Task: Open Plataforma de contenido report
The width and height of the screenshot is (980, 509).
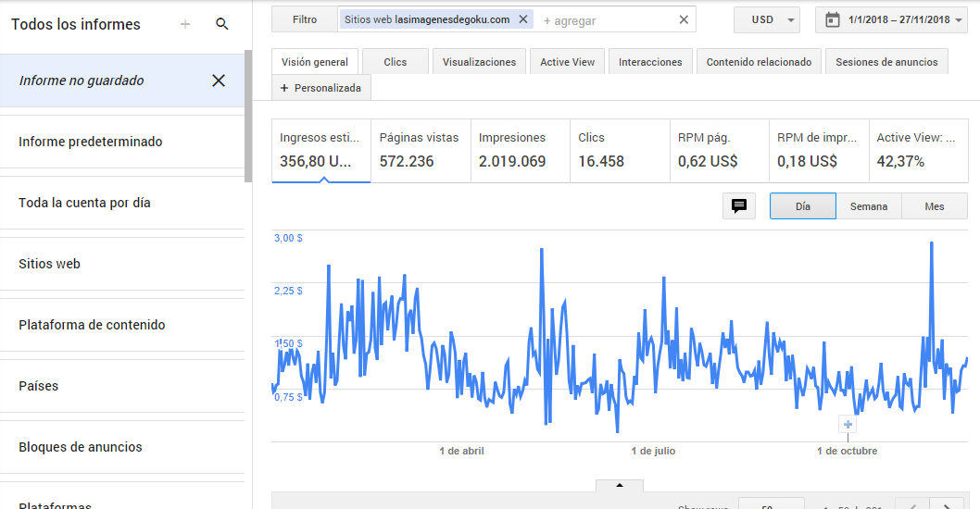Action: click(122, 325)
